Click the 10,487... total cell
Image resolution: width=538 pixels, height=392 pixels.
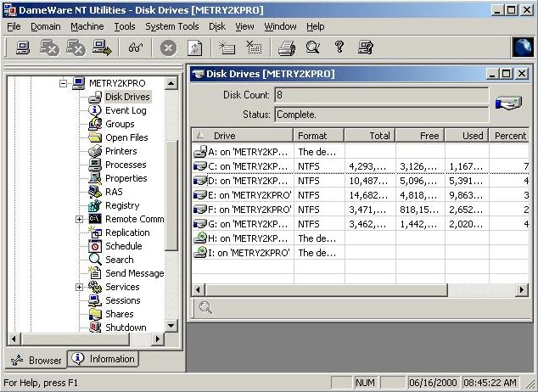pyautogui.click(x=368, y=181)
